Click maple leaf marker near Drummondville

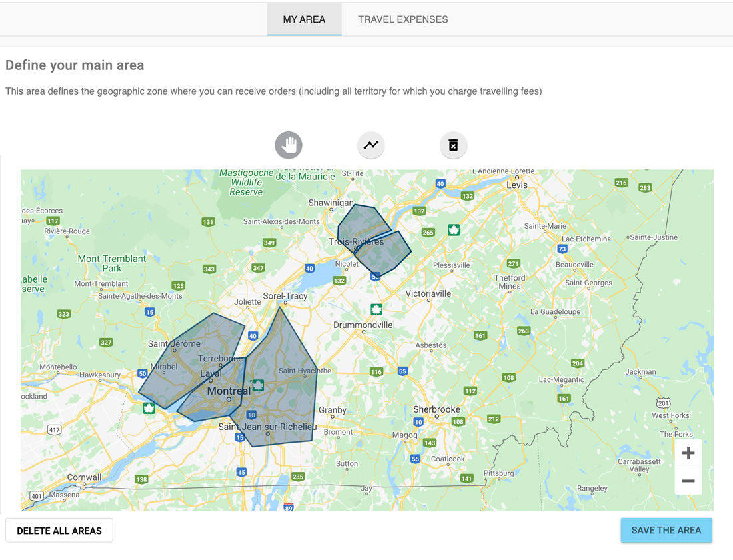(x=376, y=309)
